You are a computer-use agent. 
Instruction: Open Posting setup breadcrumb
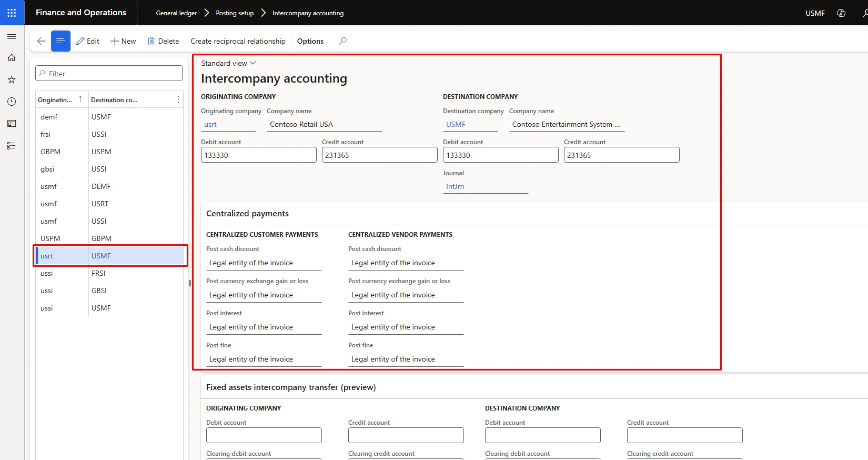point(235,13)
